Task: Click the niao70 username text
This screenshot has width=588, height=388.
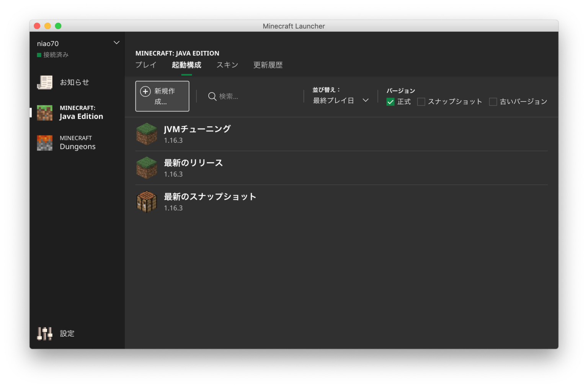Action: pos(48,44)
